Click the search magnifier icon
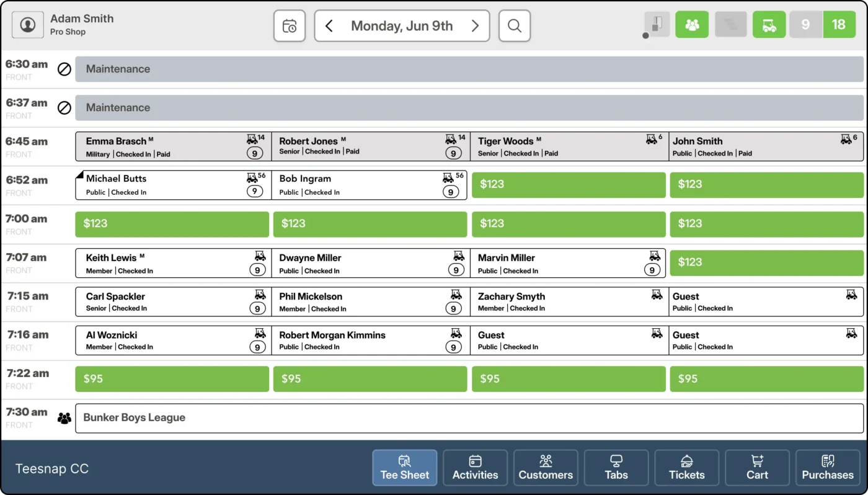The width and height of the screenshot is (868, 495). (514, 26)
